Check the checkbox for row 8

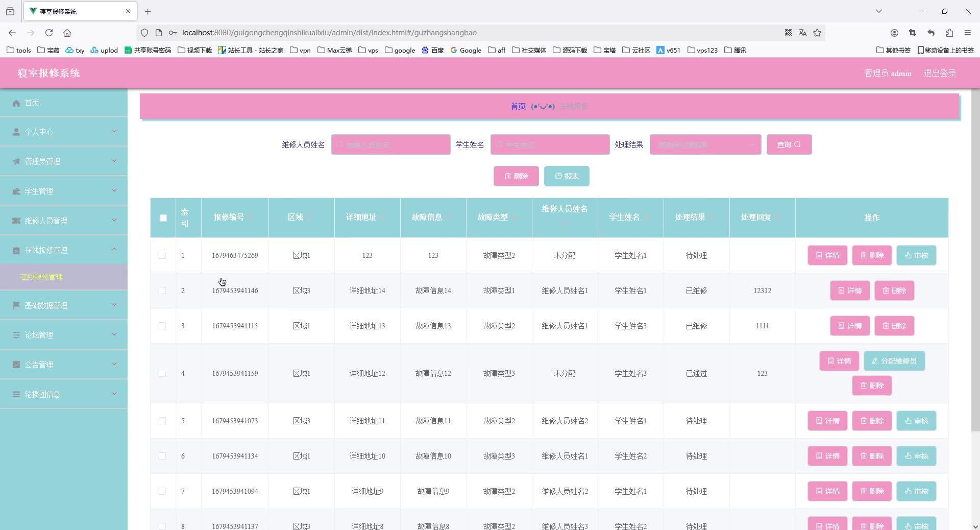click(x=162, y=526)
